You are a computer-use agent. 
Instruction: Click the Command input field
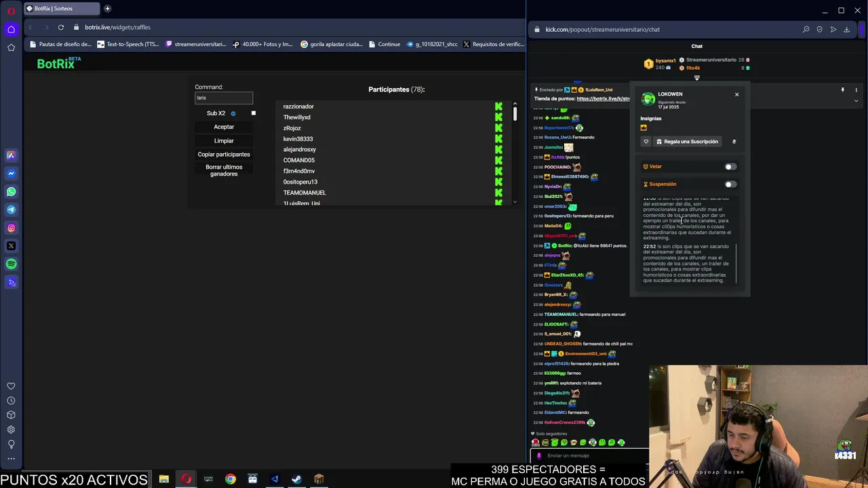(224, 98)
